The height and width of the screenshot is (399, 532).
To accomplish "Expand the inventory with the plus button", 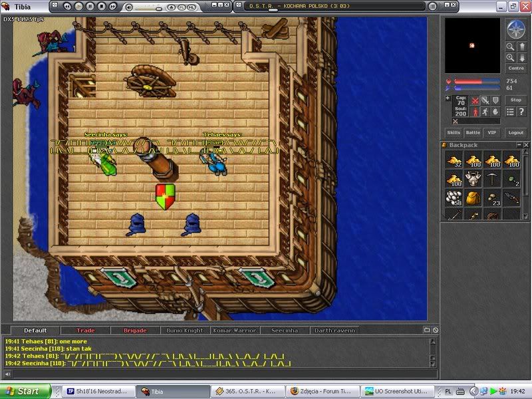I will 448,98.
